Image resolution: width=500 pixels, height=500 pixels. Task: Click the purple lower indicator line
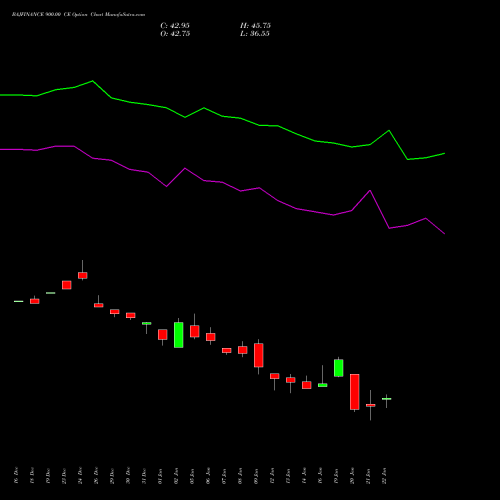222,182
